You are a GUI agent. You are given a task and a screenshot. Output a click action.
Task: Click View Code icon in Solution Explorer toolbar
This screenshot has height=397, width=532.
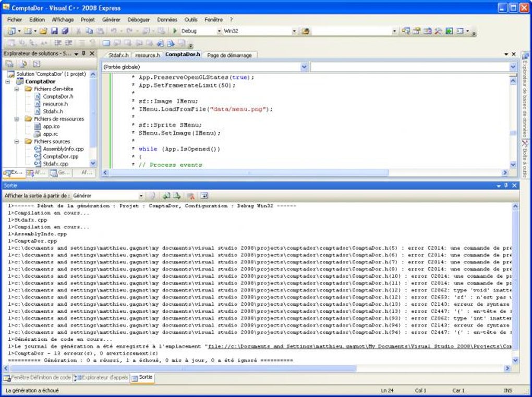point(37,64)
